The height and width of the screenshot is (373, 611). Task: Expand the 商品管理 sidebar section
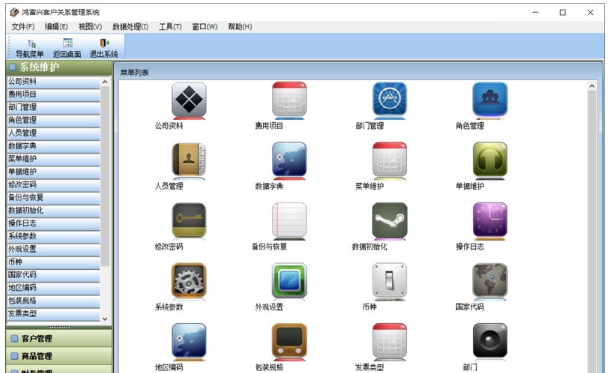59,356
